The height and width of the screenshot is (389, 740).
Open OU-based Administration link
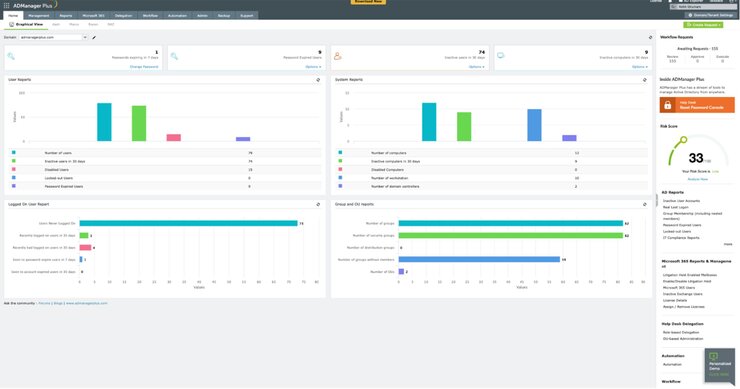pos(683,338)
